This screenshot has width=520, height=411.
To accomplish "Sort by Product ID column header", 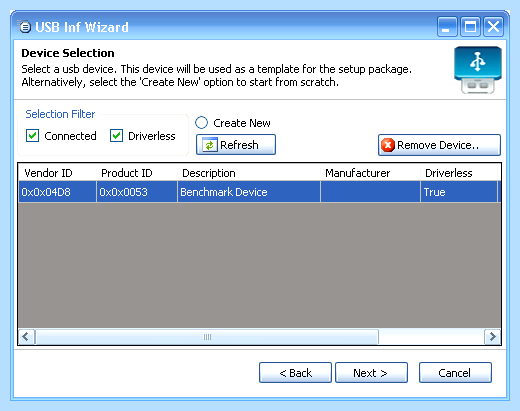I will pos(137,173).
